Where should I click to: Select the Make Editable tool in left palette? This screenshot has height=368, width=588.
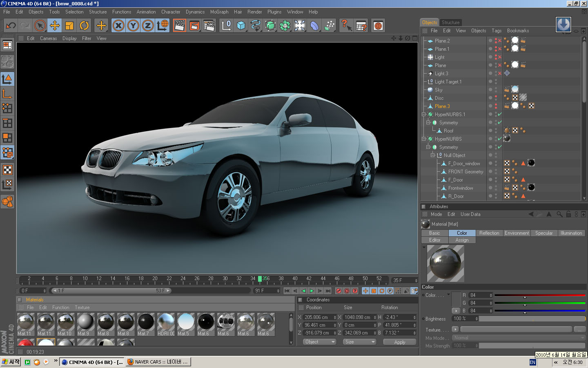point(7,62)
